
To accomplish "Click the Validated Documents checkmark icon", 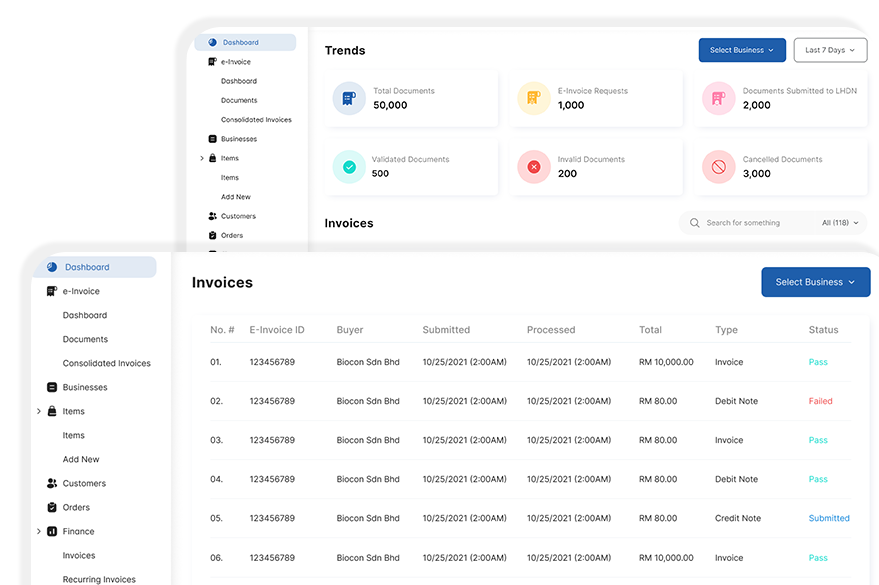I will click(349, 167).
